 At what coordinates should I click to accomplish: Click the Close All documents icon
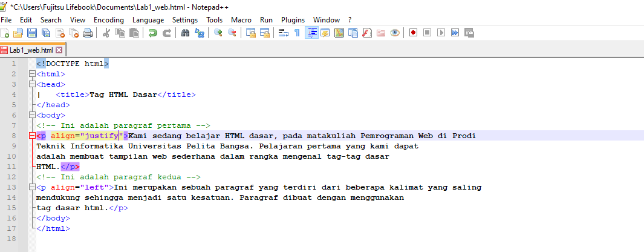click(x=74, y=33)
